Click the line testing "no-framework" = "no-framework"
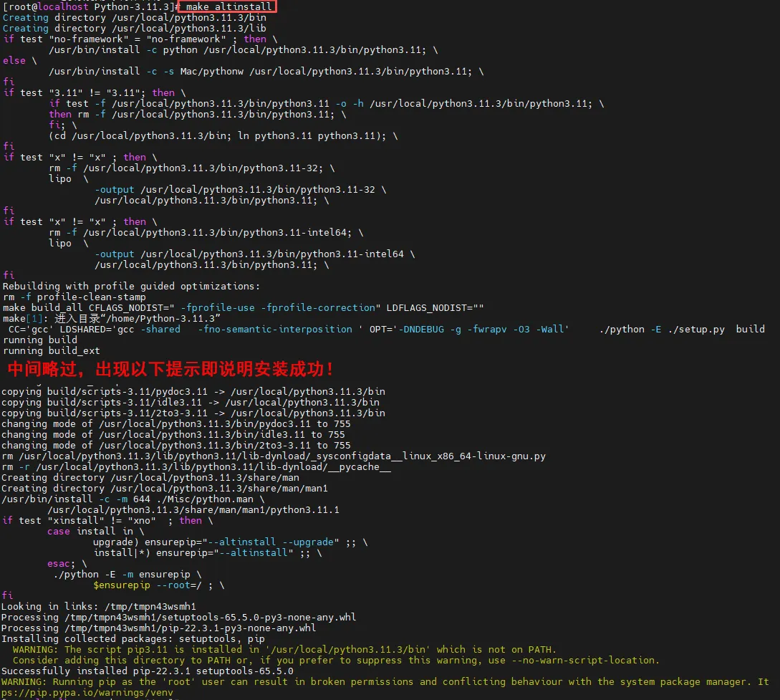 coord(140,39)
